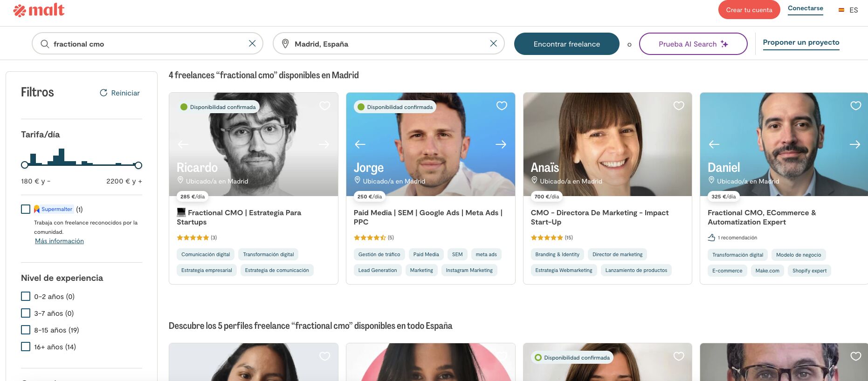868x381 pixels.
Task: Open 'CMO - Directora De Marketing' title
Action: tap(599, 217)
